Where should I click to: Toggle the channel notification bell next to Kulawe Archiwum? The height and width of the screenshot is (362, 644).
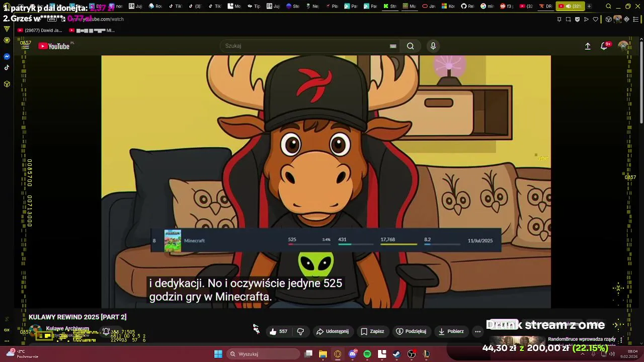click(x=106, y=331)
